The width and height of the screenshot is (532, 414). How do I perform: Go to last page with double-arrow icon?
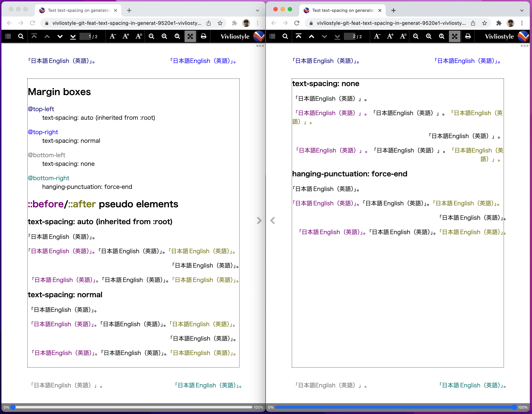pos(73,36)
